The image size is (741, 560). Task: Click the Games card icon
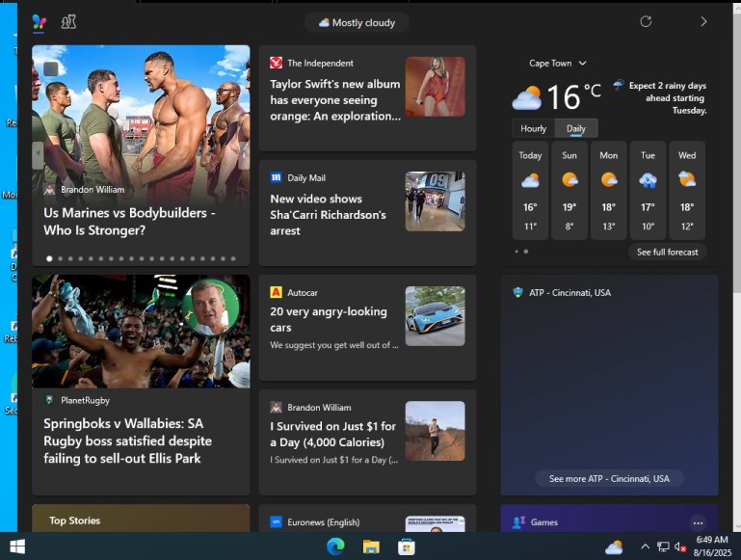pos(518,522)
